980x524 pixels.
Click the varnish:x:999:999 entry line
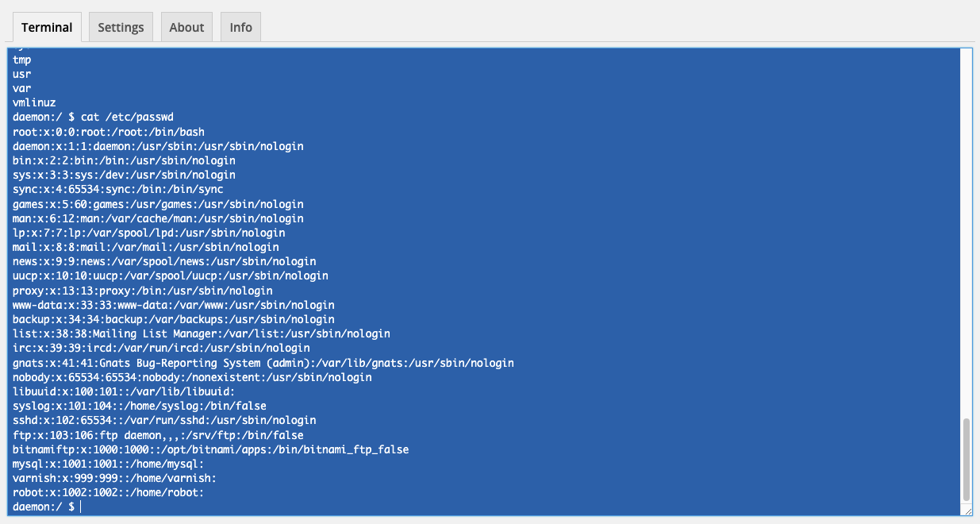[x=114, y=478]
